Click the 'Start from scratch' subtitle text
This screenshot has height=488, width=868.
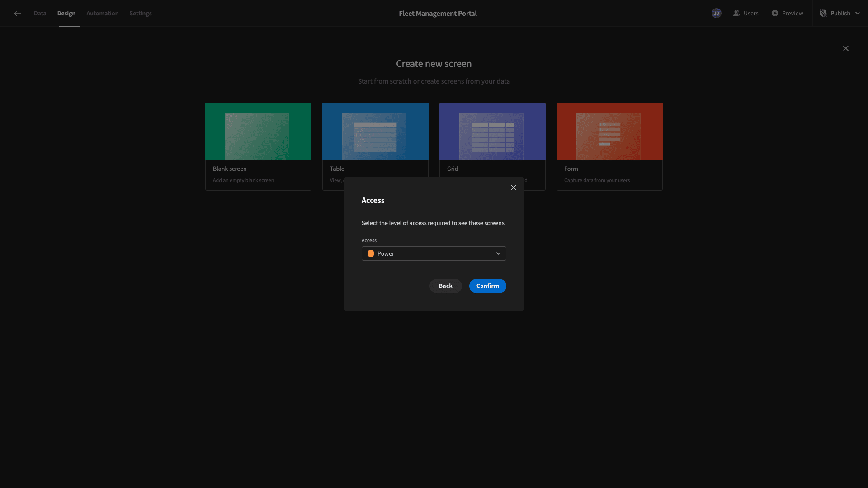[434, 81]
